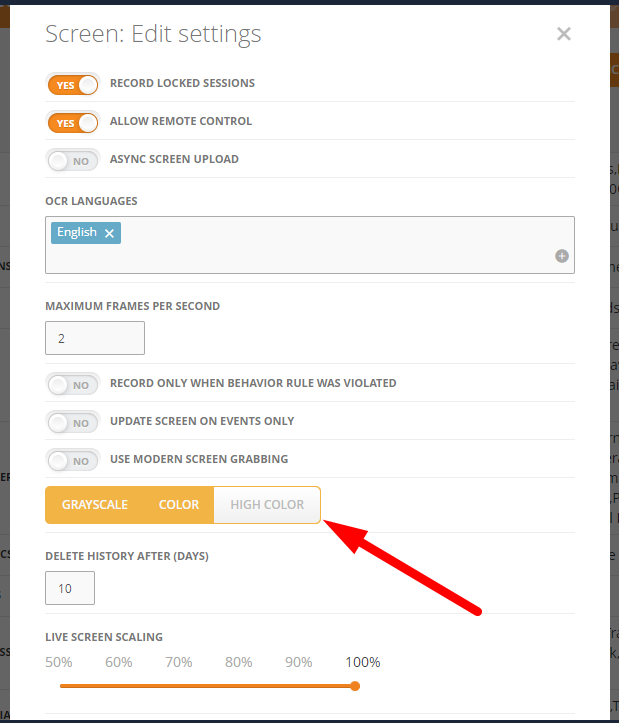Click the 90% scaling mark
Screen dimensions: 619x723
click(298, 662)
